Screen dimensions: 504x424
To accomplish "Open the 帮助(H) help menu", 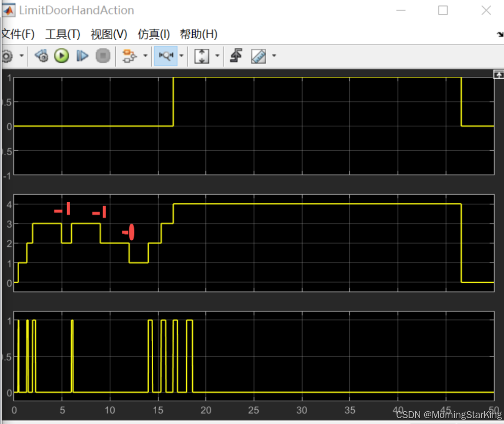I will point(198,34).
